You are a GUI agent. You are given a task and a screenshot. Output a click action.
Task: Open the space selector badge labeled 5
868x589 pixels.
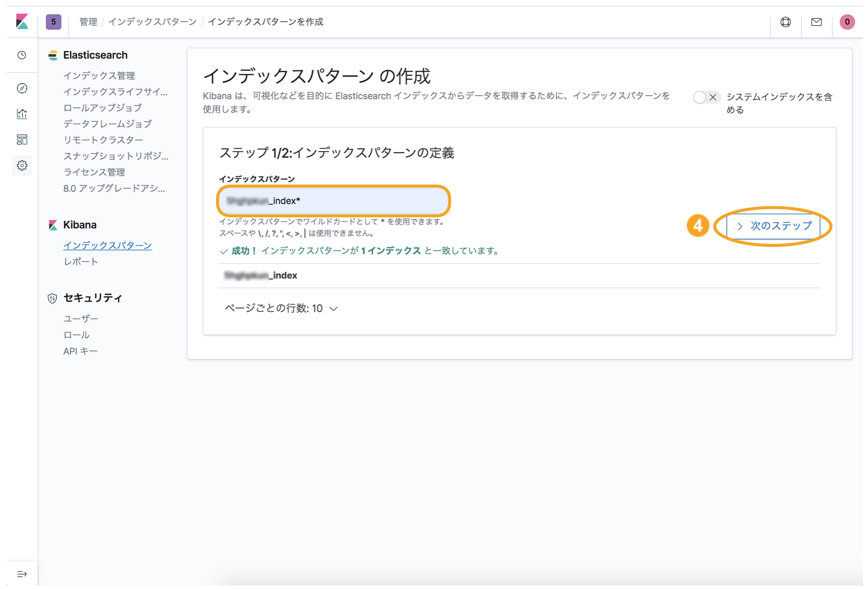(53, 22)
